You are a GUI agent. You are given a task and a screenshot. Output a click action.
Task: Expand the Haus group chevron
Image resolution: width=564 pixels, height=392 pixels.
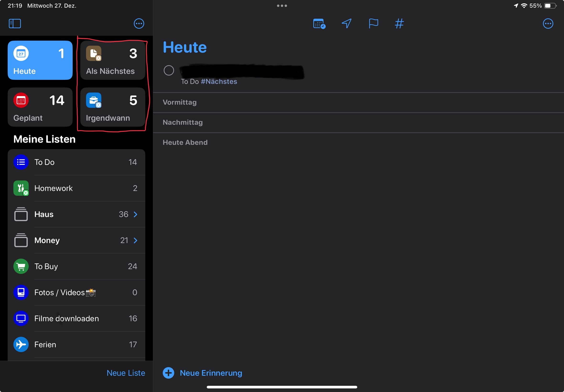[136, 214]
